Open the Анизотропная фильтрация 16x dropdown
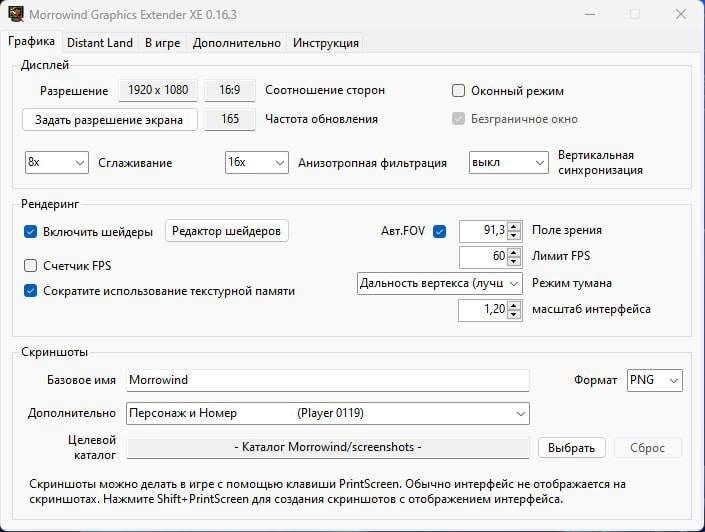The width and height of the screenshot is (705, 532). pyautogui.click(x=257, y=162)
